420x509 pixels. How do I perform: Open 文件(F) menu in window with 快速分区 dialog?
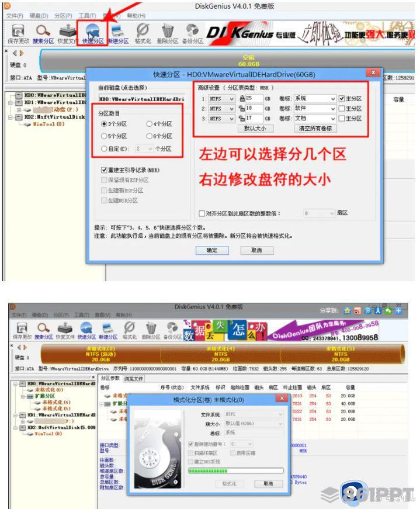(15, 16)
